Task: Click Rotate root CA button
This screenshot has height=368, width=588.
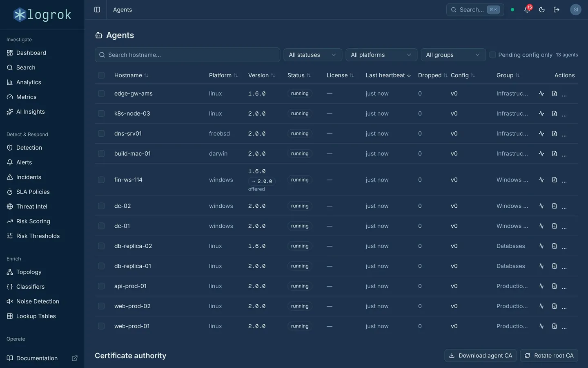Action: pos(549,356)
